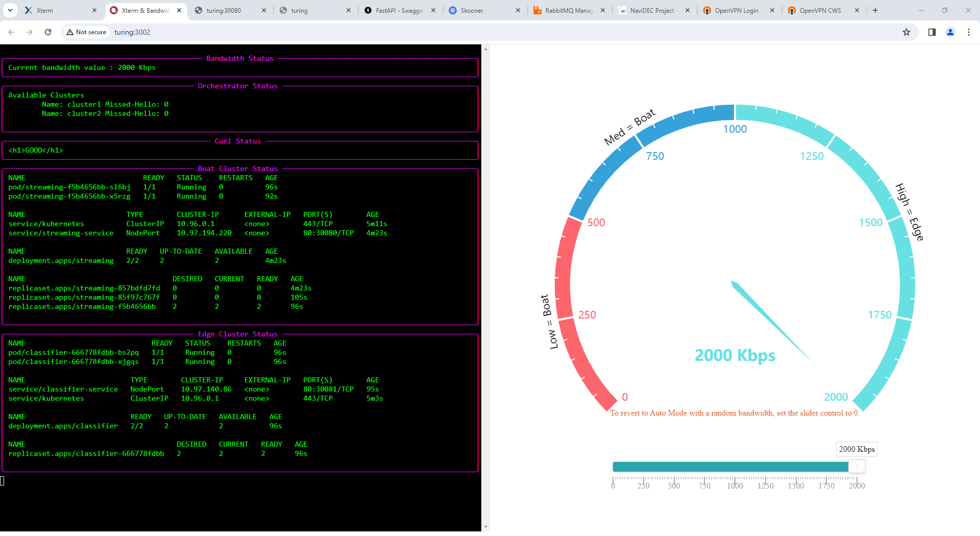
Task: Open the user profile menu
Action: point(950,32)
